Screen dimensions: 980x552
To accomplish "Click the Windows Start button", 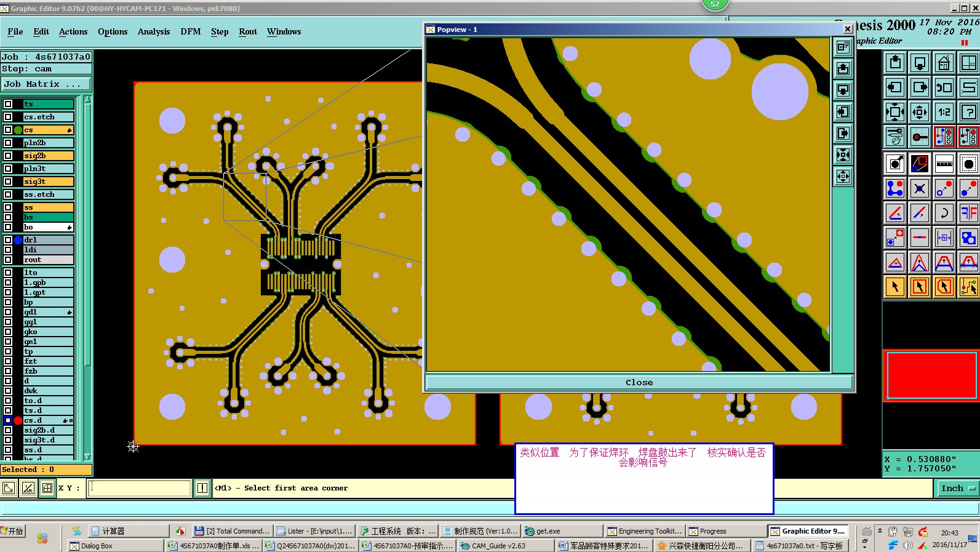I will pyautogui.click(x=12, y=531).
